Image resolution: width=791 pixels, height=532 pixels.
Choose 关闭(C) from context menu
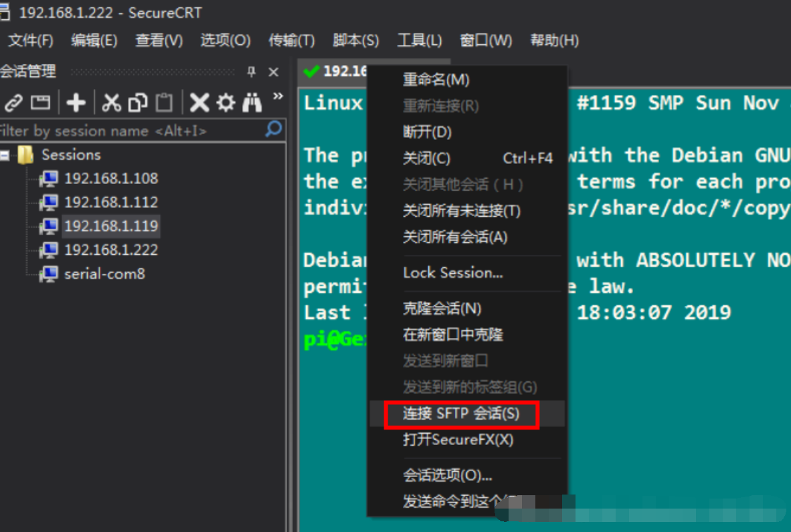467,159
